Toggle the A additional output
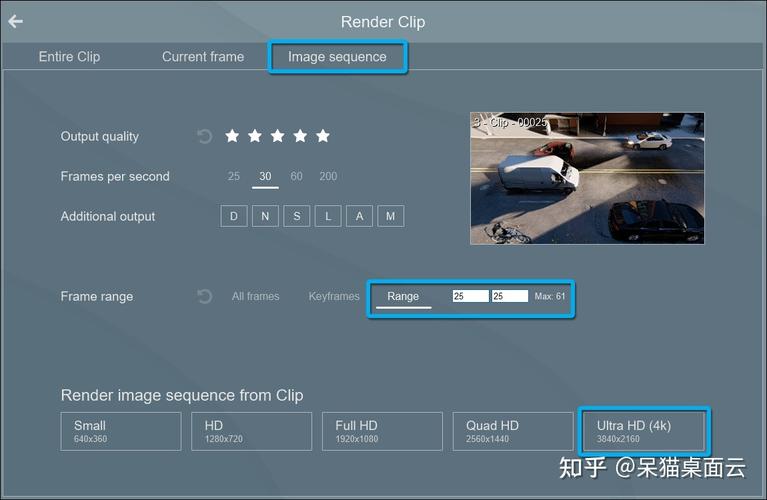The height and width of the screenshot is (500, 767). 359,216
